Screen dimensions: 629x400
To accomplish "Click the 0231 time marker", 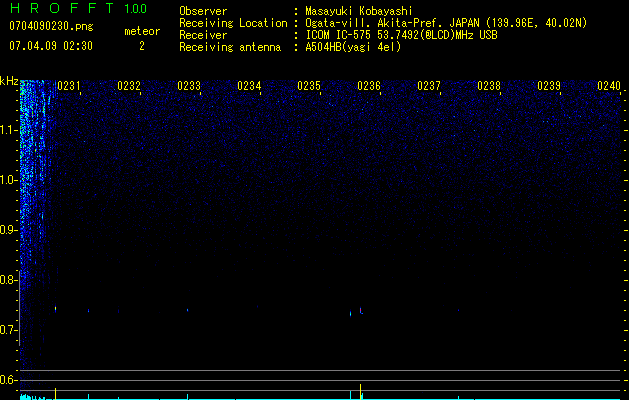I will coord(69,86).
